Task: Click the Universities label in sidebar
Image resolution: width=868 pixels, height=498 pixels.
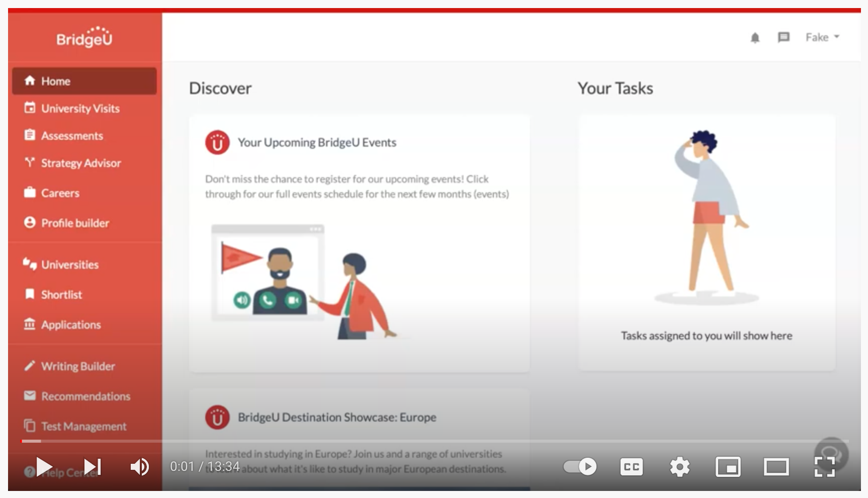Action: (70, 265)
